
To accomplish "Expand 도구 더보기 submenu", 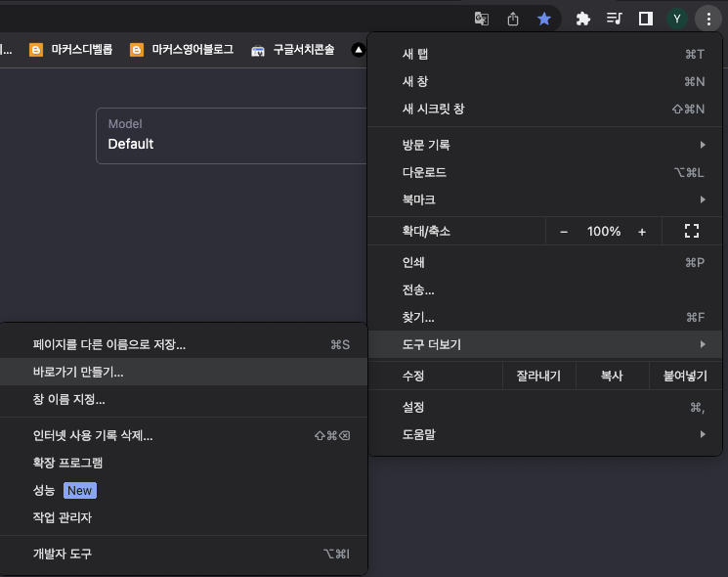I will pos(545,344).
